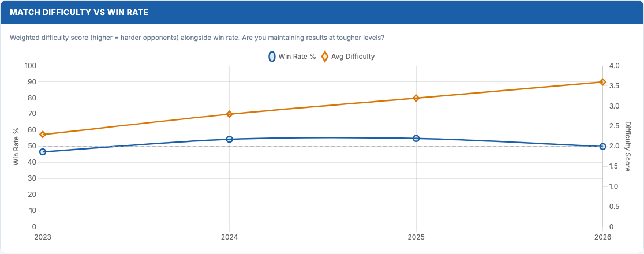
Task: Select the 2025 Win Rate data point
Action: [416, 139]
